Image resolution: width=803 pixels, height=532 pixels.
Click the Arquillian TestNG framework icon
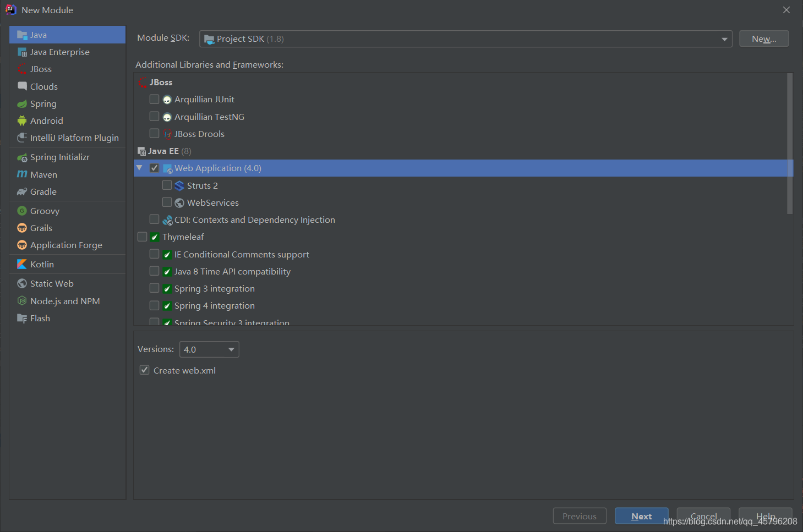(x=167, y=117)
